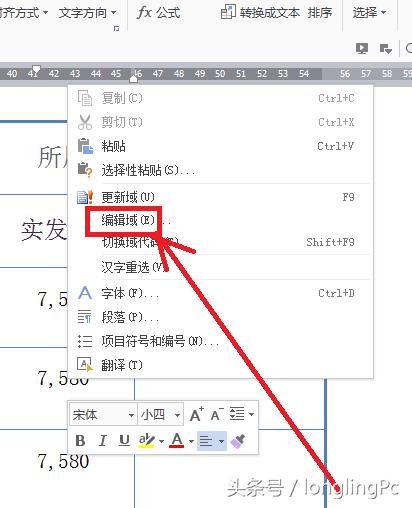Click the red font color swatch A
The width and height of the screenshot is (412, 508).
(x=177, y=441)
